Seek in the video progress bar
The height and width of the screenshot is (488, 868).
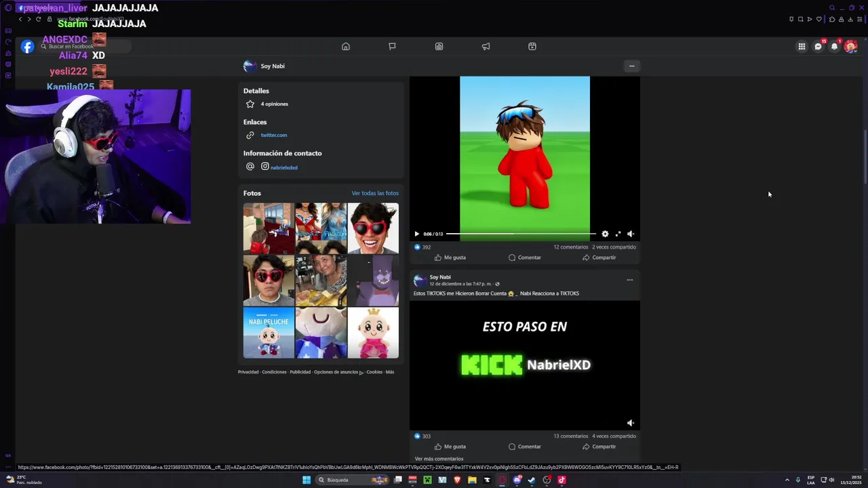click(x=521, y=234)
